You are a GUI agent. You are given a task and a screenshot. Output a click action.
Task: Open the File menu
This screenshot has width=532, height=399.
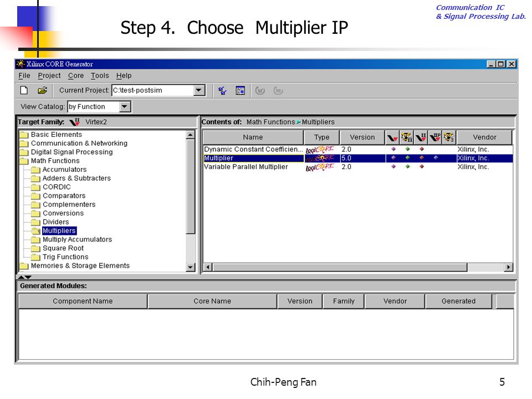pos(24,76)
